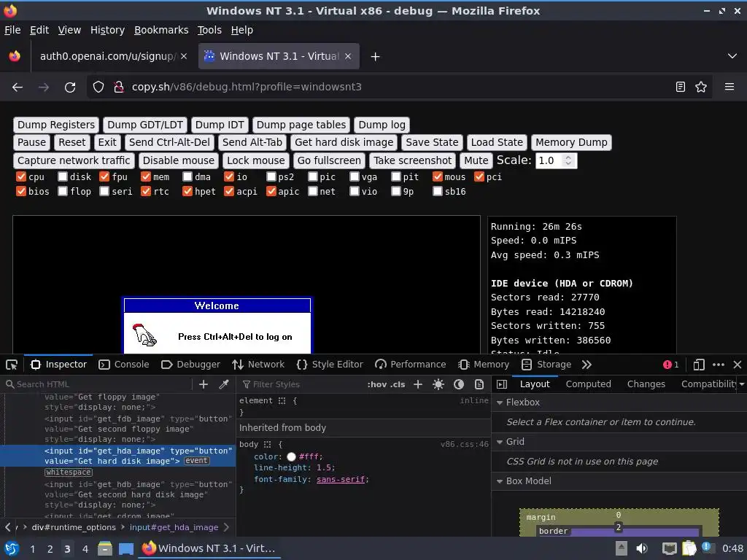Open the Bookmarks menu
The image size is (747, 560).
pos(161,30)
